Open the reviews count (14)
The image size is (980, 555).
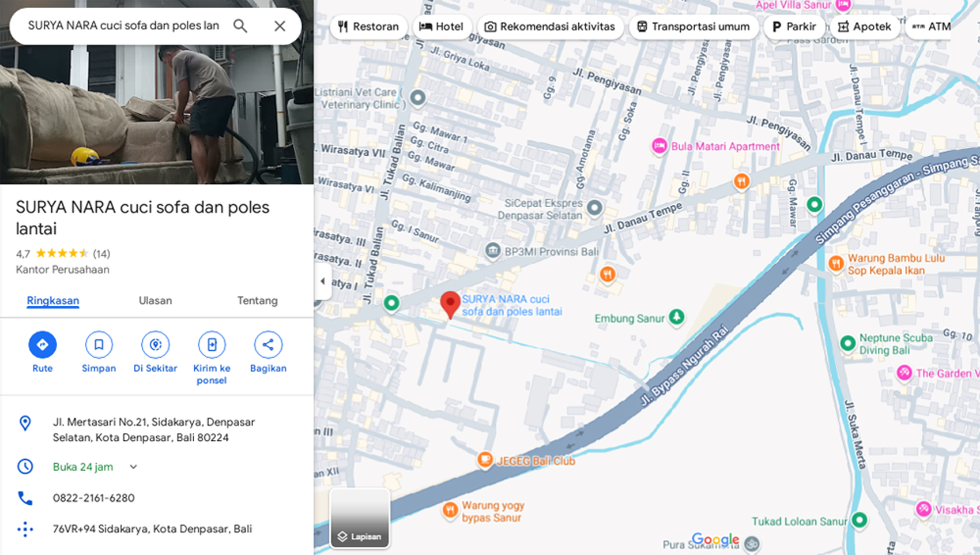[x=101, y=254]
